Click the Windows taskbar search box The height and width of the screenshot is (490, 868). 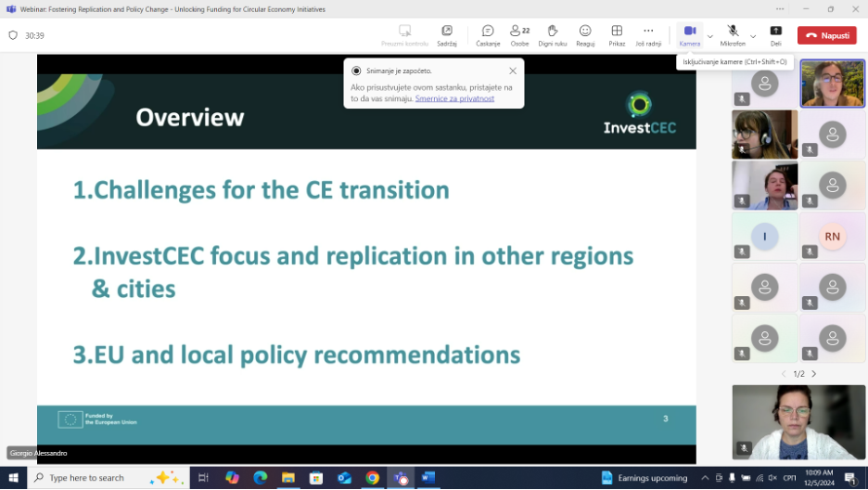pyautogui.click(x=107, y=478)
